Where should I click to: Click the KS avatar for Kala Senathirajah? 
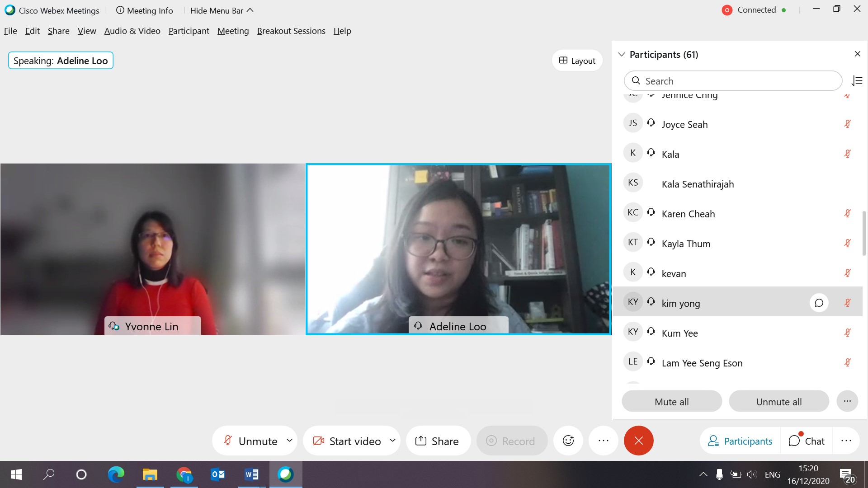pos(633,183)
